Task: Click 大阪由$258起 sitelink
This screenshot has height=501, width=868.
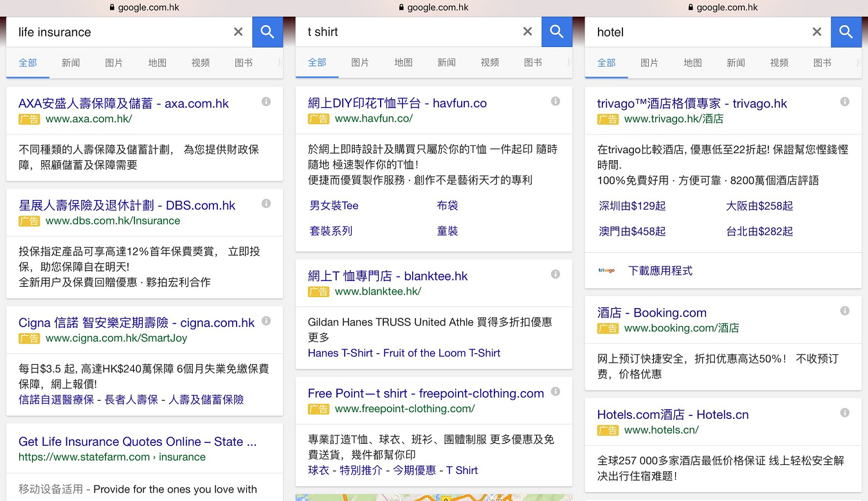Action: coord(759,206)
